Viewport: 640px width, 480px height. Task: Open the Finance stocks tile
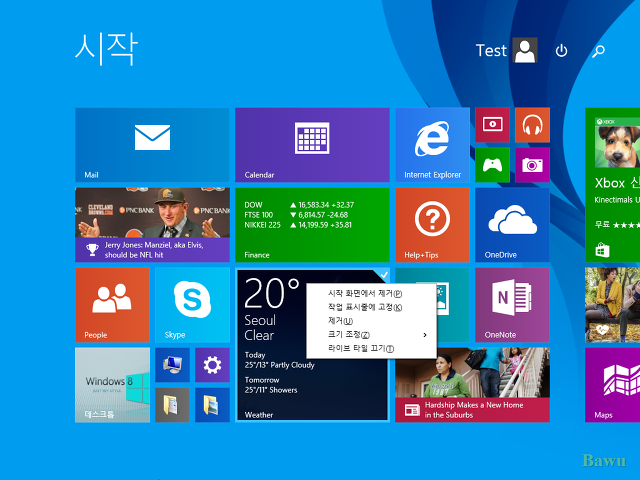(312, 225)
